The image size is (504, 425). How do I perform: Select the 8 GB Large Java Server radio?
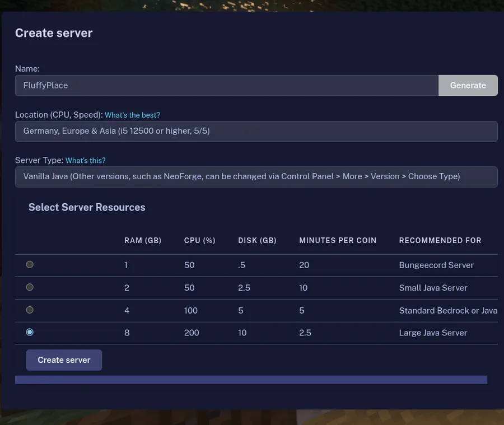click(30, 332)
